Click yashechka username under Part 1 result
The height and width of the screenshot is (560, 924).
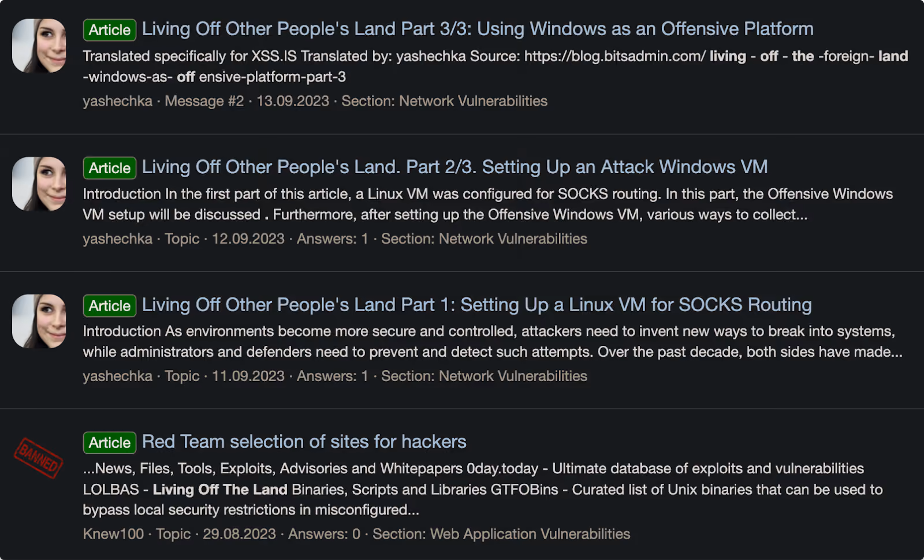(117, 376)
